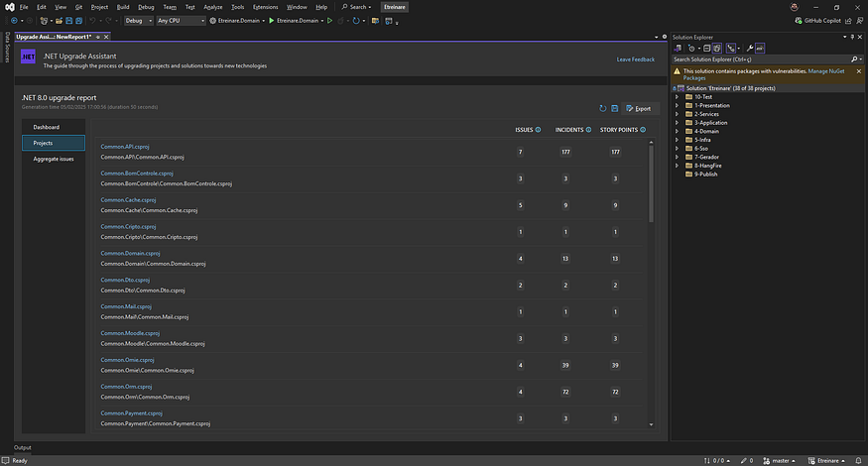The image size is (868, 466).
Task: Click the info icon next to STORY POINTS
Action: pos(643,130)
